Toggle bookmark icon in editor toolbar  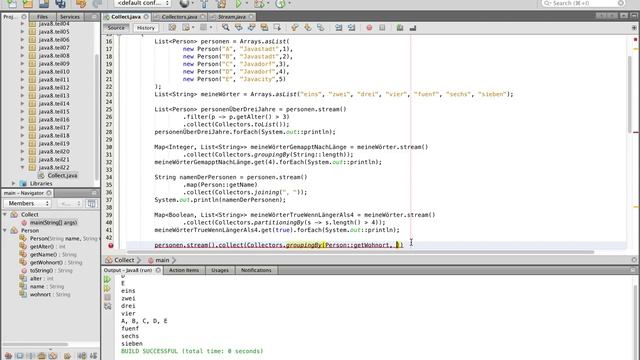pyautogui.click(x=320, y=28)
